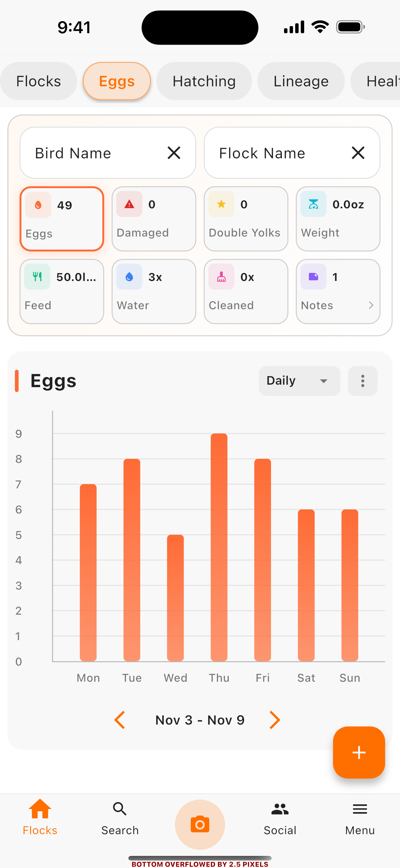The width and height of the screenshot is (400, 868).
Task: Open the Notes card
Action: click(x=338, y=291)
